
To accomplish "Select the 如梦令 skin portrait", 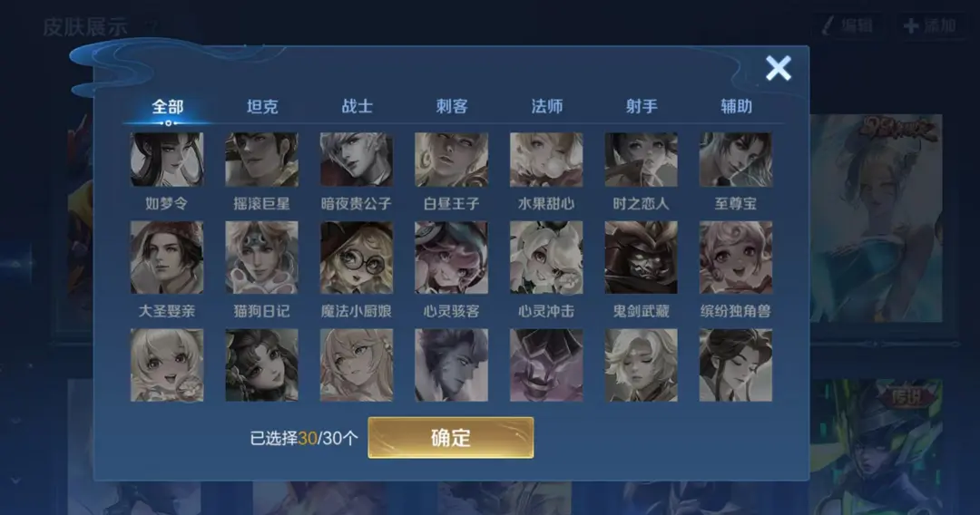I will click(167, 160).
